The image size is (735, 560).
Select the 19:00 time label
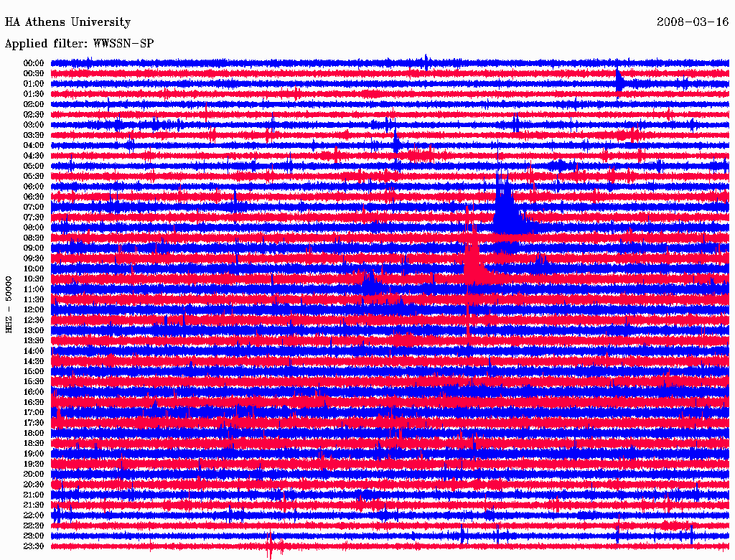coord(34,454)
